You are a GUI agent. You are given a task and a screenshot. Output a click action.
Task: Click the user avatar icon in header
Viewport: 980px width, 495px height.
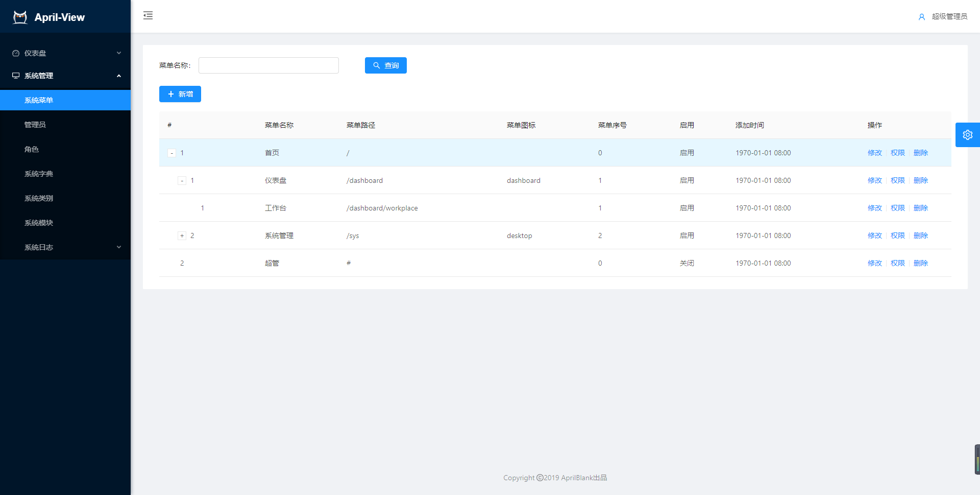point(921,17)
